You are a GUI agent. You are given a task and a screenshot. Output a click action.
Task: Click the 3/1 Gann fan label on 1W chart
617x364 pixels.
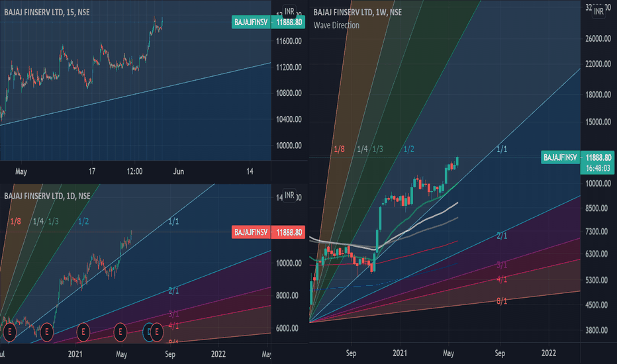(x=502, y=265)
